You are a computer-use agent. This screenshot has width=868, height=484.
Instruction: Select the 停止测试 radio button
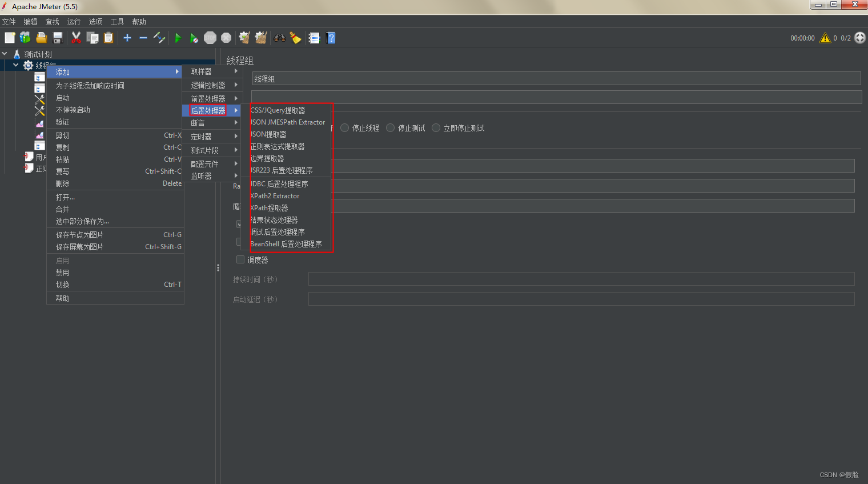click(x=391, y=128)
